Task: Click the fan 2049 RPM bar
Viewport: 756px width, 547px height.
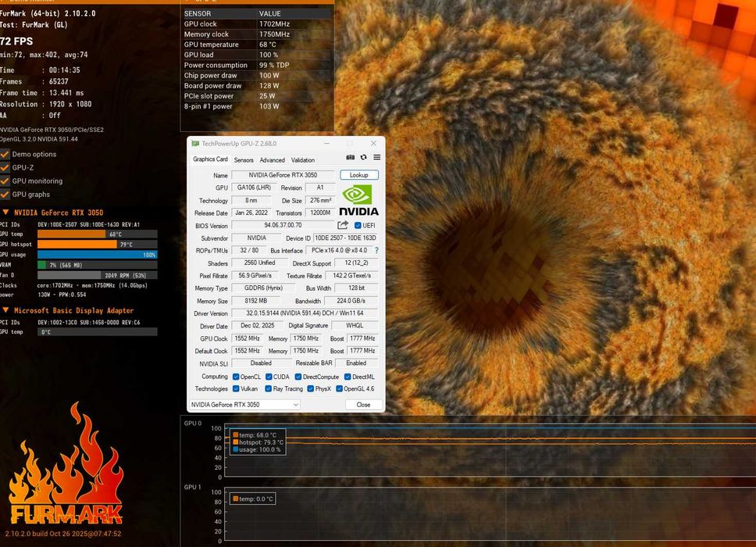Action: click(x=98, y=275)
